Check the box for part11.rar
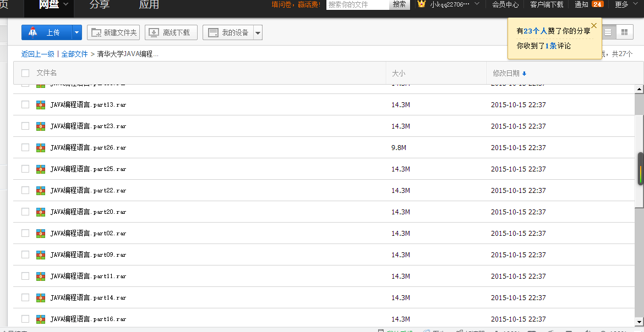Viewport: 644px width, 332px height. [x=25, y=276]
